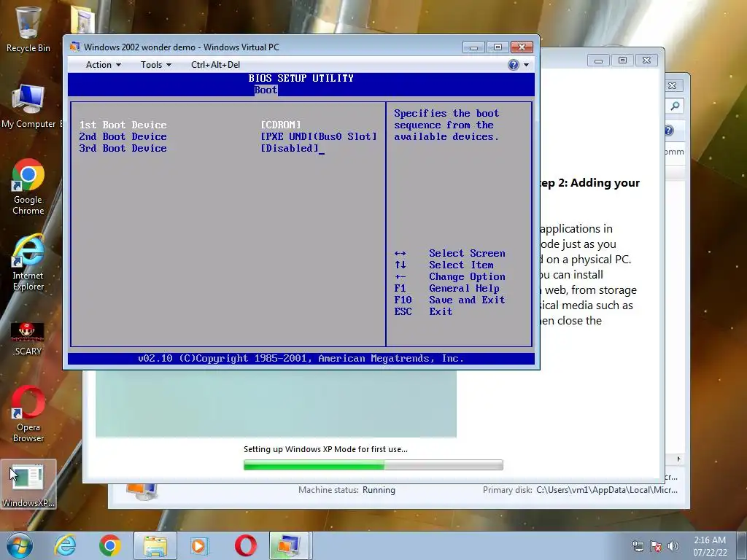
Task: Close the XP Mode setup window
Action: click(x=646, y=61)
